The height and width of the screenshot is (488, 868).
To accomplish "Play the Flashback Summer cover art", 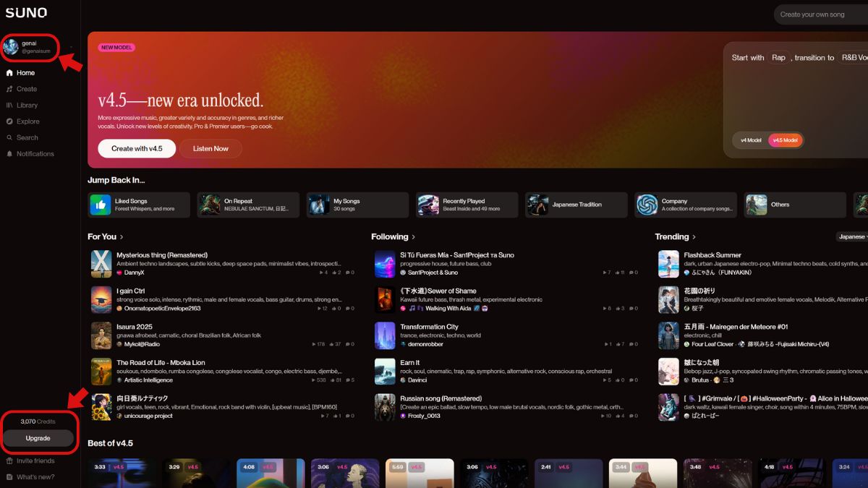I will (x=668, y=264).
